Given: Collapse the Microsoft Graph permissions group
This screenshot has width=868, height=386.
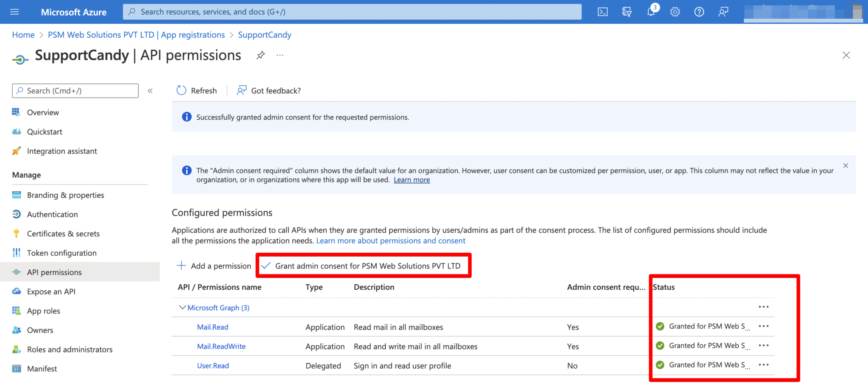Looking at the screenshot, I should [x=182, y=308].
